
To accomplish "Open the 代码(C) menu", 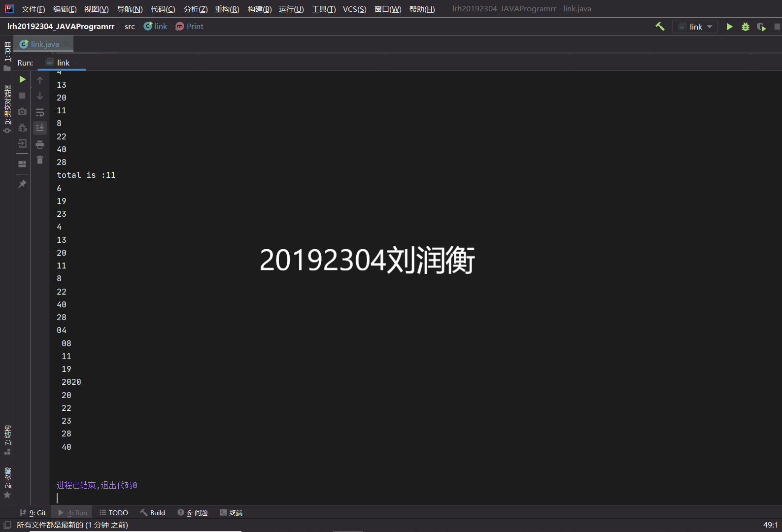I will 163,9.
